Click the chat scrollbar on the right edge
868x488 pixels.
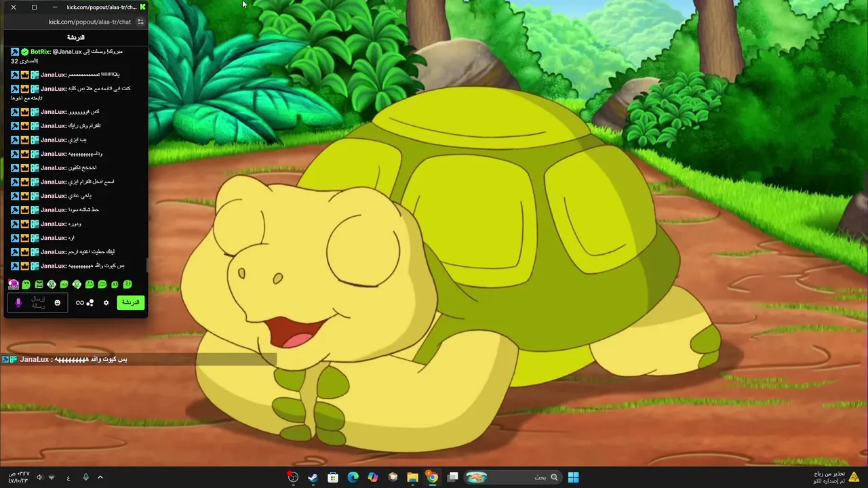(146, 264)
